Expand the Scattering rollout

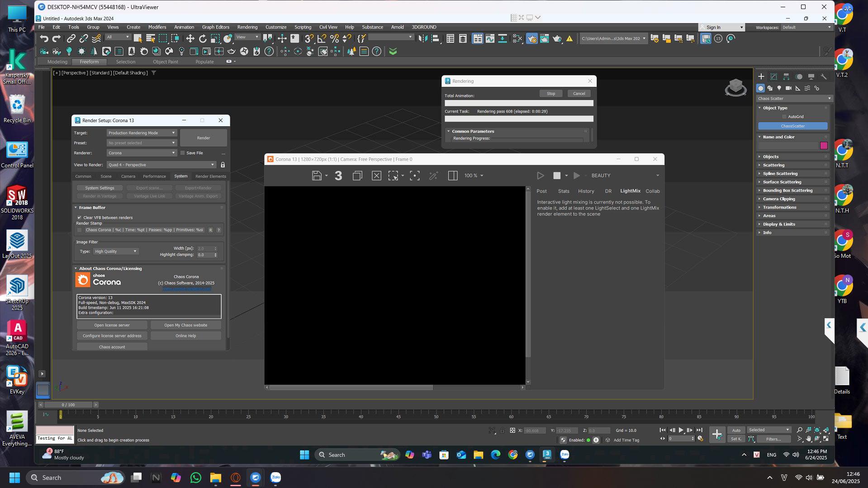coord(773,165)
